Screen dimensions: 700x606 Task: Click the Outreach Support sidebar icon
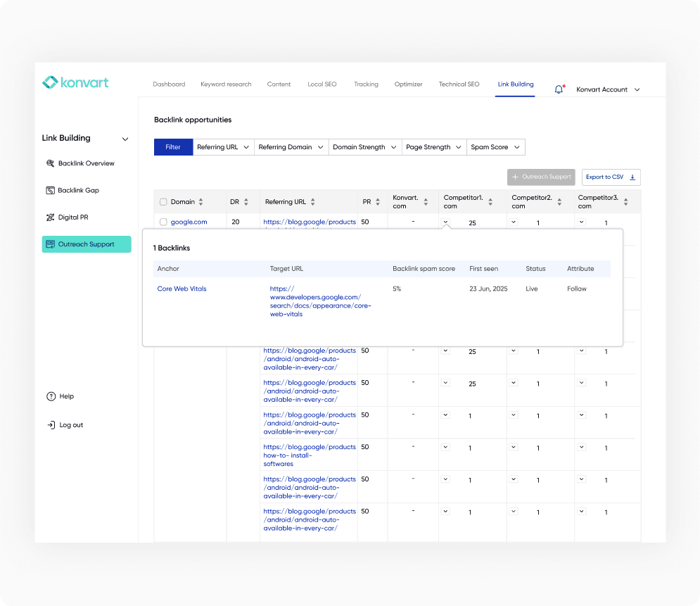tap(51, 244)
